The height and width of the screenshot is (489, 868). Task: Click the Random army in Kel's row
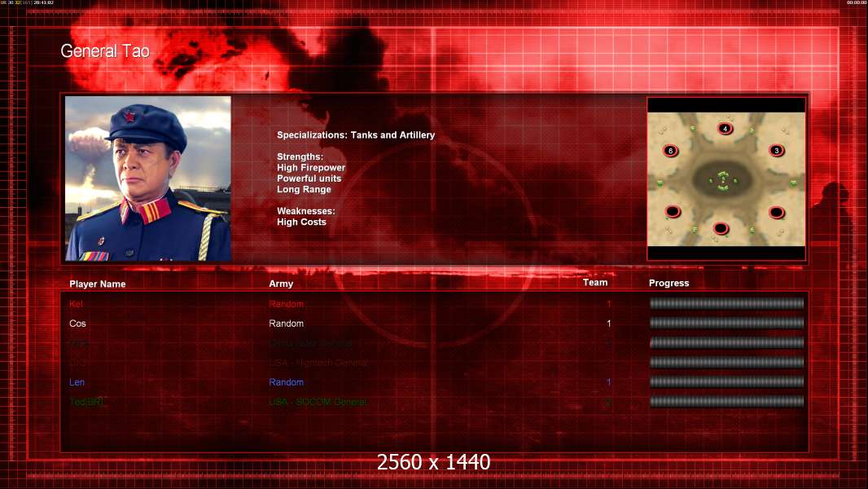pyautogui.click(x=286, y=304)
